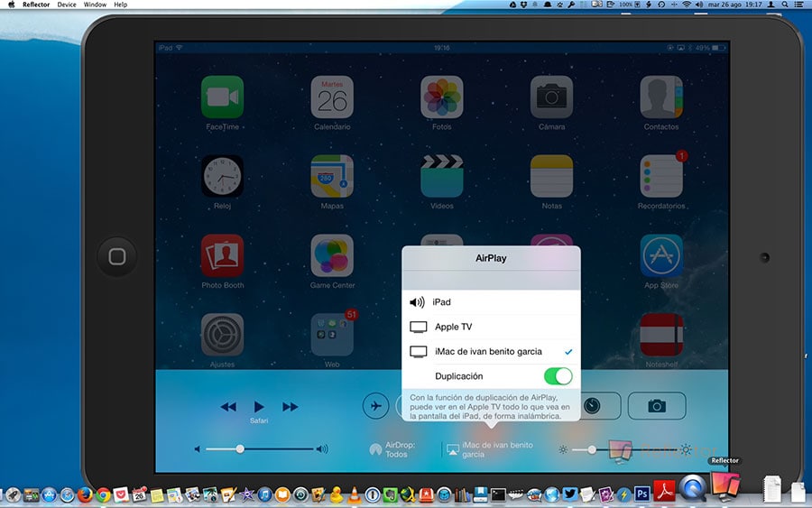The width and height of the screenshot is (812, 508).
Task: Tap the rewind playback button
Action: pyautogui.click(x=228, y=407)
